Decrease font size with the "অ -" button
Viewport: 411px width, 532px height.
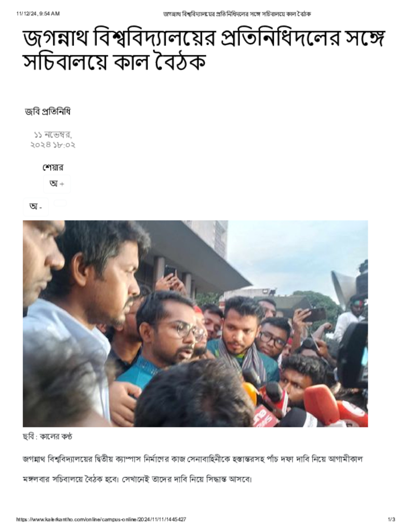36,207
